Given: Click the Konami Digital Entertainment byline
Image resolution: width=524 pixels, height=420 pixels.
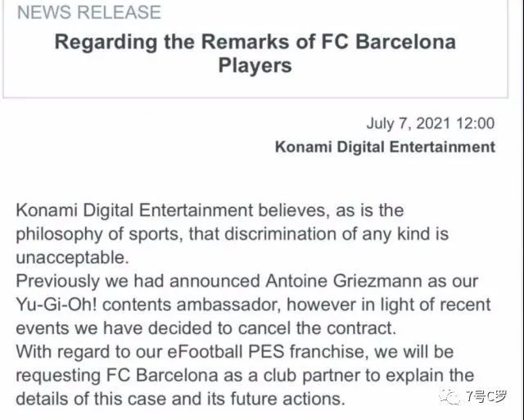Looking at the screenshot, I should pos(385,147).
